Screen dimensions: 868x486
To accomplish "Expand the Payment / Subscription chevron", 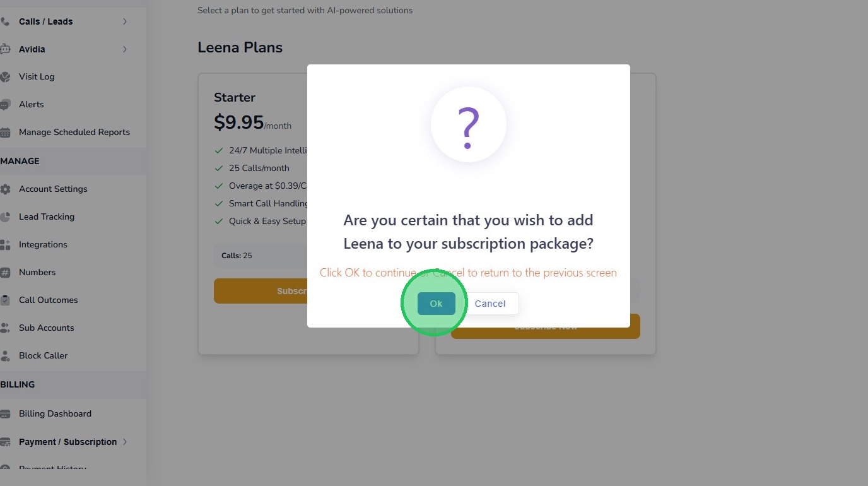I will 125,442.
